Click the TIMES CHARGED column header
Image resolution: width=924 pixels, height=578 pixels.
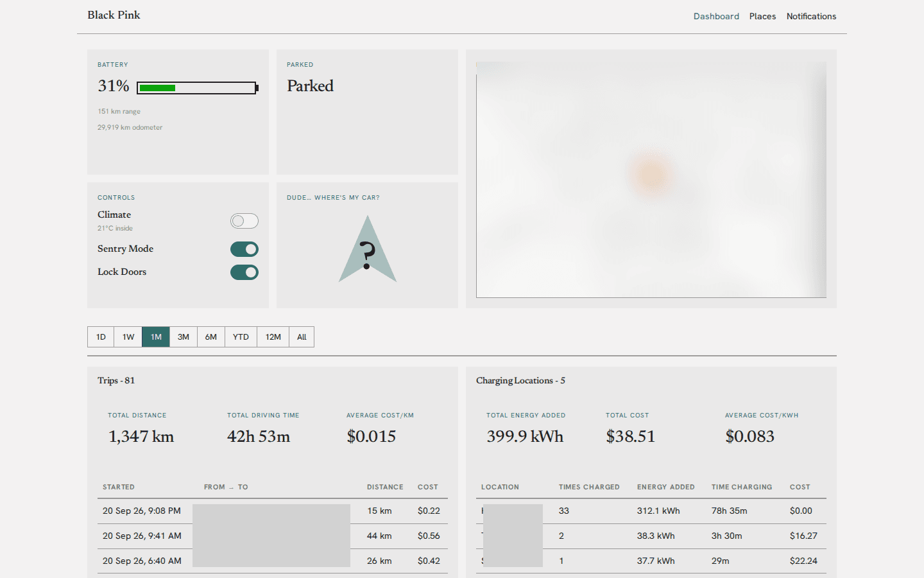point(589,487)
